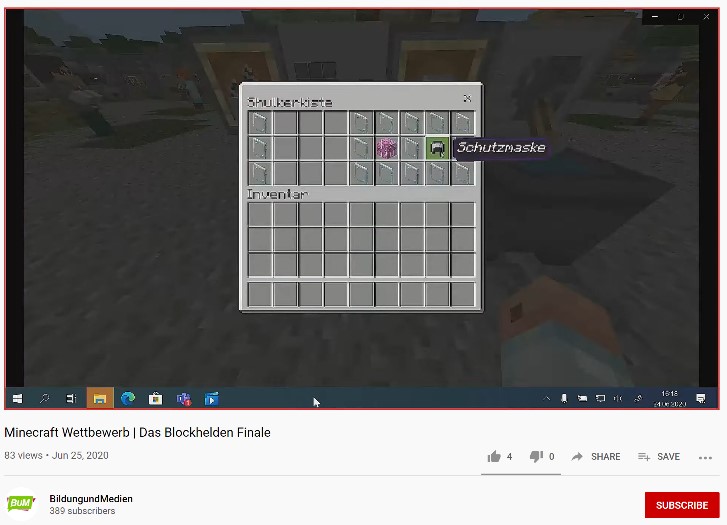The height and width of the screenshot is (525, 727).
Task: Click the Shulkerkiste container title
Action: pyautogui.click(x=290, y=102)
